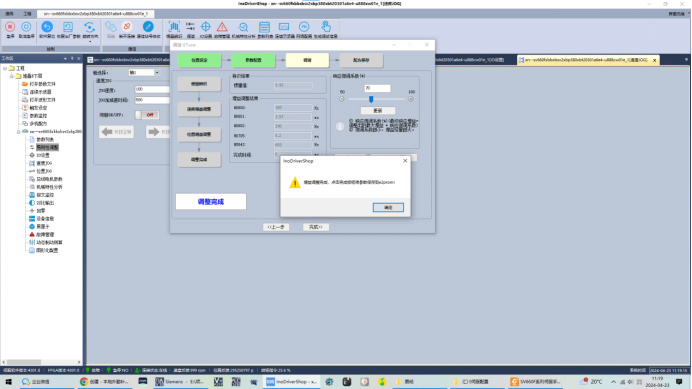Click 确定 button in InoDriverShop dialog
692x389 pixels.
[388, 208]
